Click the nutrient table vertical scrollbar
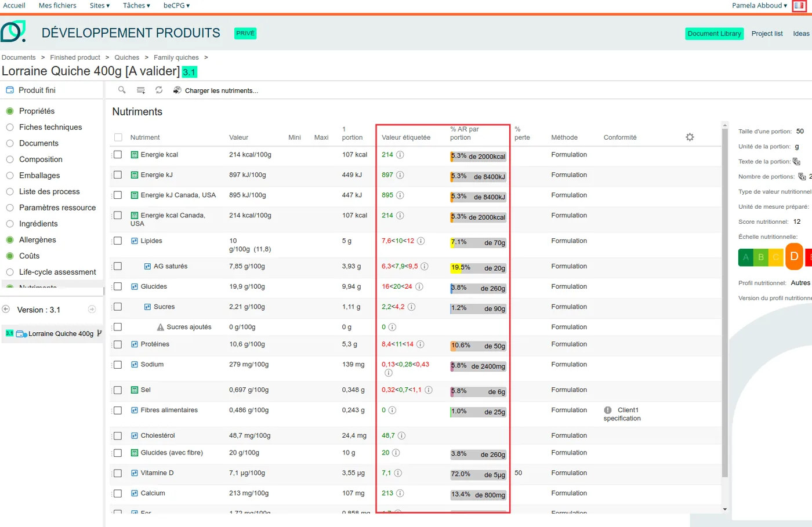 (724, 303)
